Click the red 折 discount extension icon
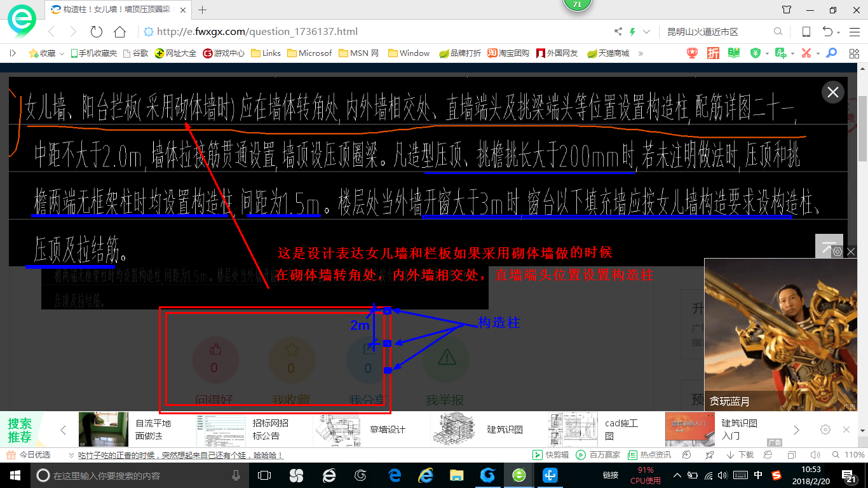The width and height of the screenshot is (868, 488). click(714, 53)
